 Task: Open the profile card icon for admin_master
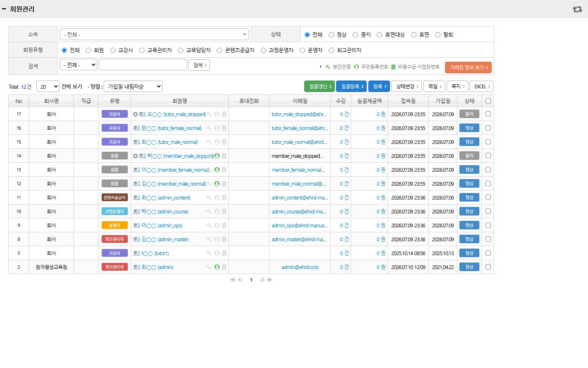(137, 240)
